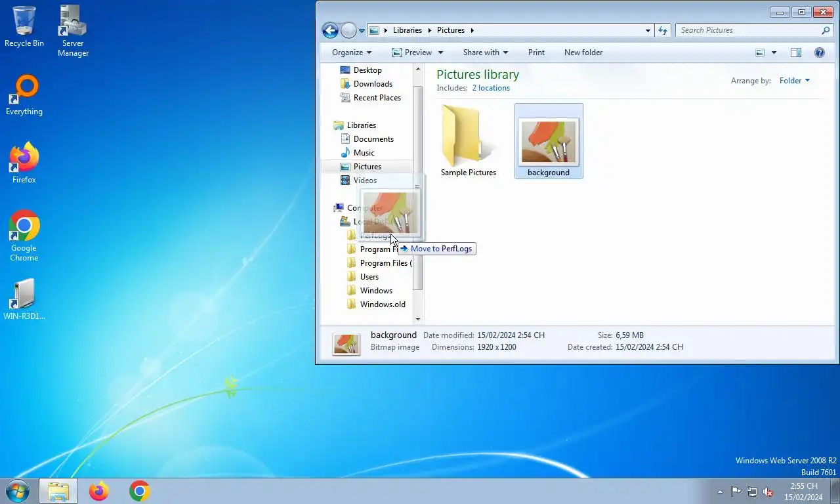This screenshot has height=504, width=840.
Task: Open the 2 locations link
Action: click(x=491, y=88)
